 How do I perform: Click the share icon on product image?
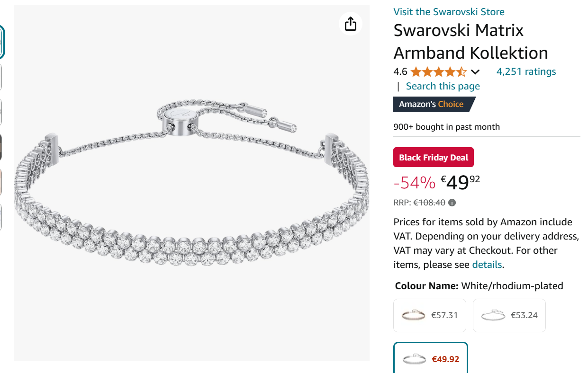[x=351, y=24]
